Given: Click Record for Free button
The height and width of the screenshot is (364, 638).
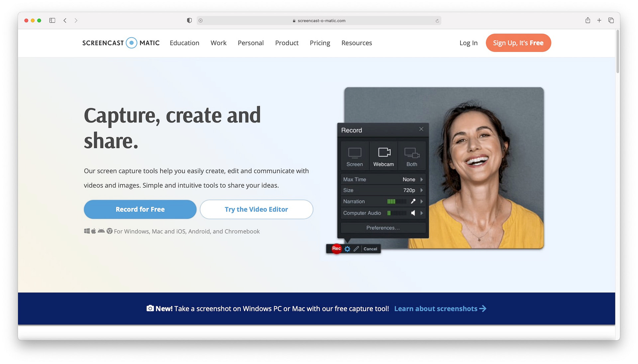Looking at the screenshot, I should [140, 209].
